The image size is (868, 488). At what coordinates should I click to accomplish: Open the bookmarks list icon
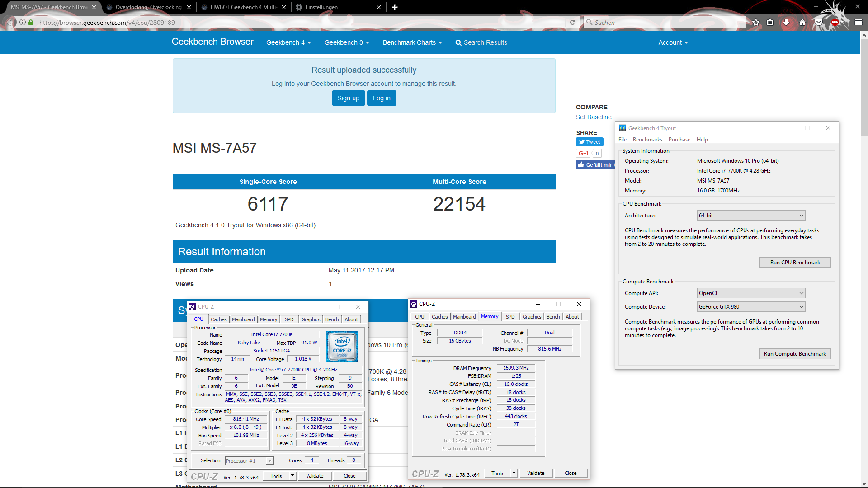click(x=770, y=22)
